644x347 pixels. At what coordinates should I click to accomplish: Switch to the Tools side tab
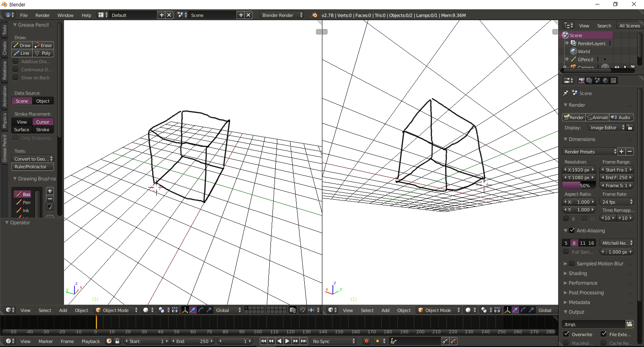coord(4,29)
